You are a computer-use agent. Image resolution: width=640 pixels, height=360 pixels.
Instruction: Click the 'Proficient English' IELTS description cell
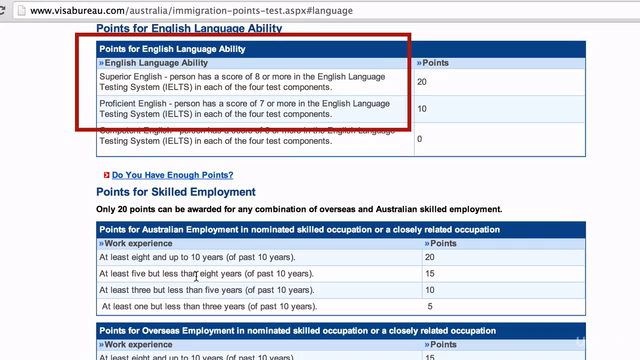point(255,109)
